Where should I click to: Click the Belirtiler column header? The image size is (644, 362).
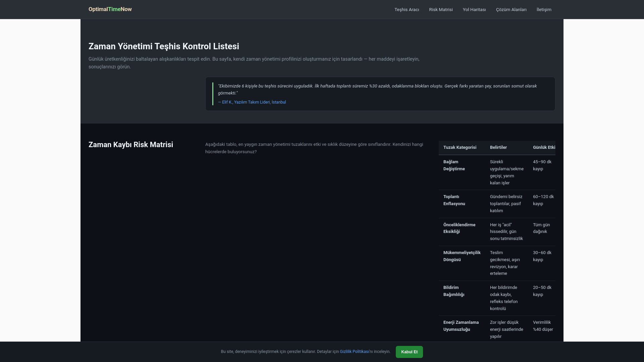(498, 147)
